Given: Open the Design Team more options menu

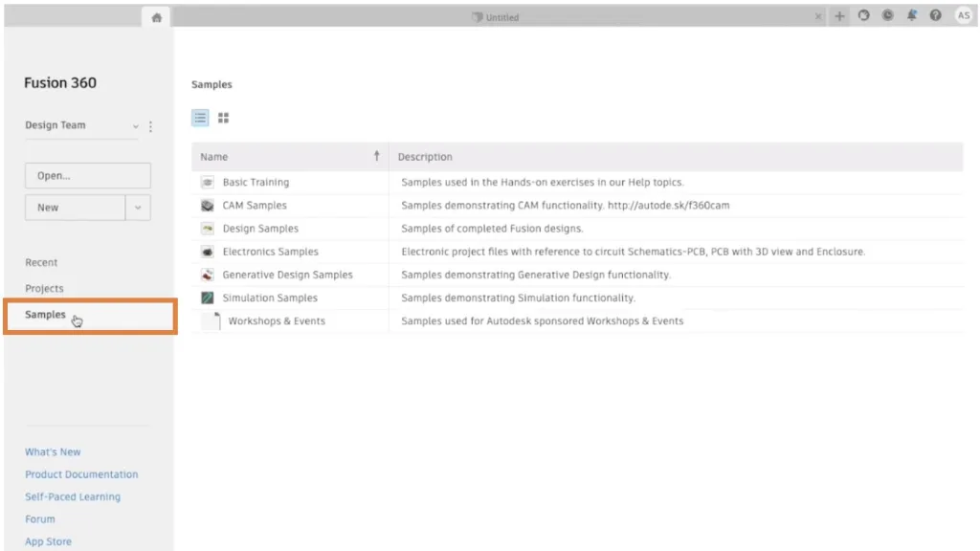Looking at the screenshot, I should (x=150, y=126).
